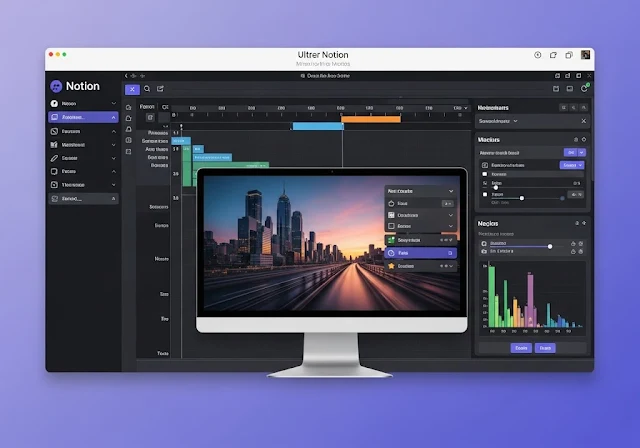Open the arrow dropdown beside the purple Ort button
Screen dimensions: 640x448
point(582,153)
